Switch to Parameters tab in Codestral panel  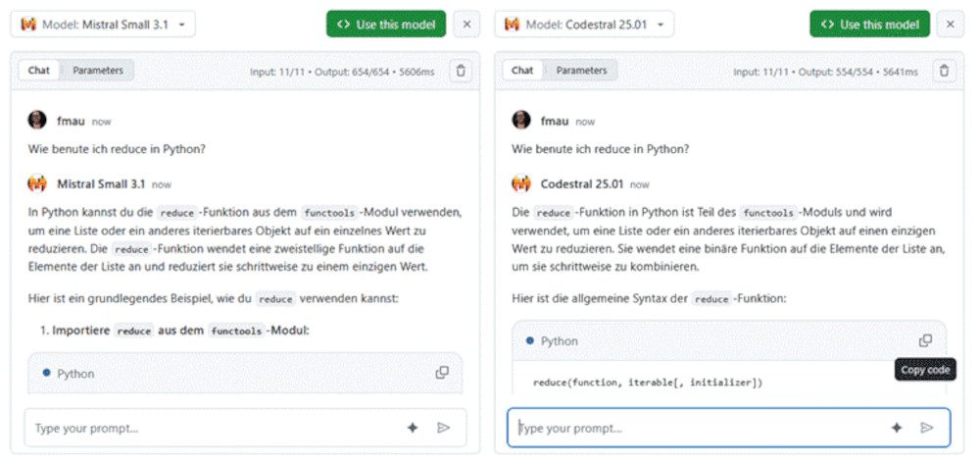(582, 71)
